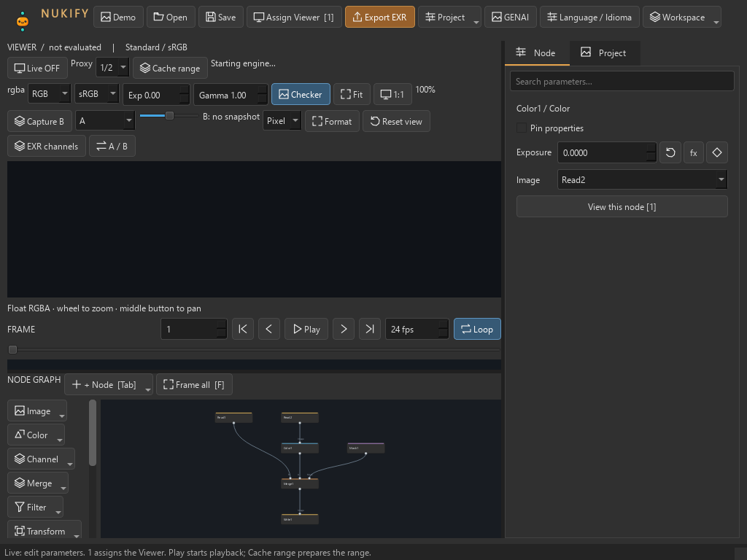
Task: Start playback with Play
Action: point(306,329)
